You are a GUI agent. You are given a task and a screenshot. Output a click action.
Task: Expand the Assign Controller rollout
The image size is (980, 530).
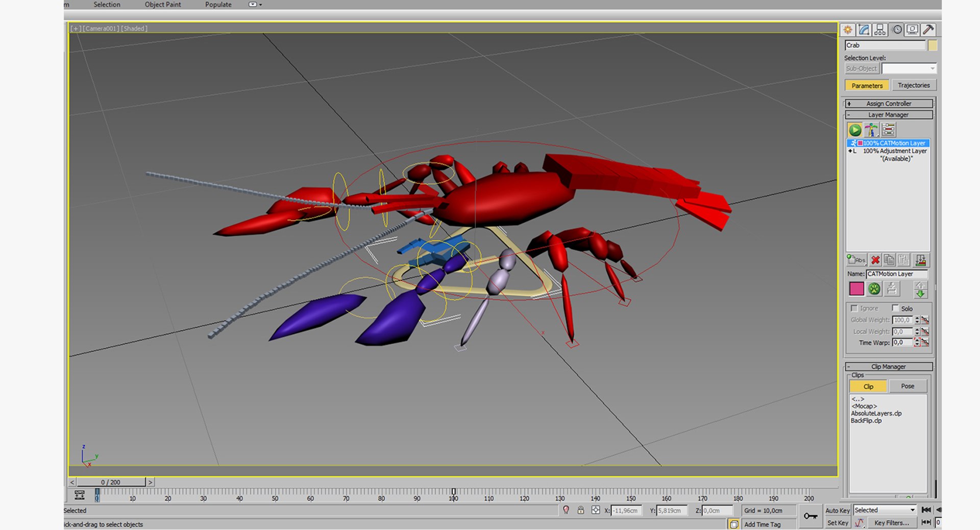[x=889, y=104]
